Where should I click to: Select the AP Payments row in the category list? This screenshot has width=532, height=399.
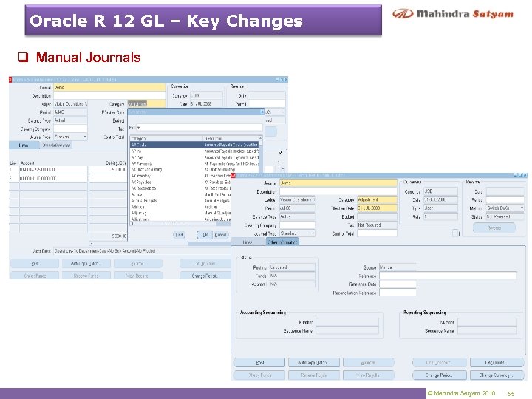tap(194, 163)
